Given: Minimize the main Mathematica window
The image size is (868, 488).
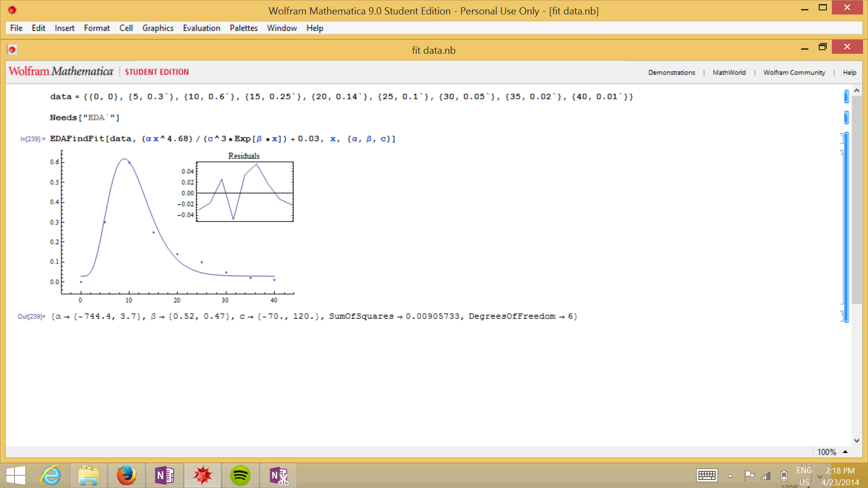Looking at the screenshot, I should pyautogui.click(x=805, y=8).
